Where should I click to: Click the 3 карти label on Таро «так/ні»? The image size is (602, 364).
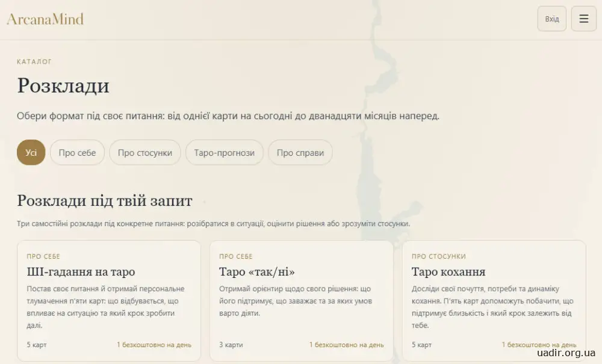click(x=231, y=344)
